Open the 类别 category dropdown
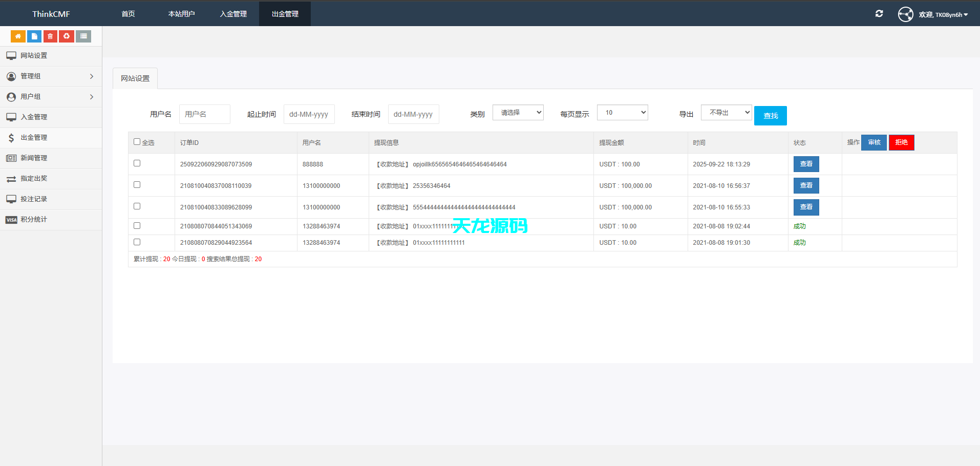Screen dimensions: 980x466 (x=518, y=113)
